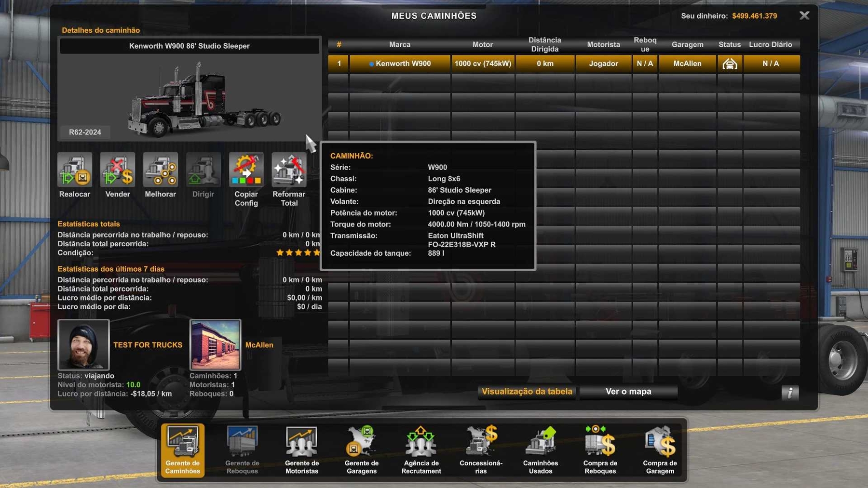Switch to Visualização da tabela view

click(527, 392)
